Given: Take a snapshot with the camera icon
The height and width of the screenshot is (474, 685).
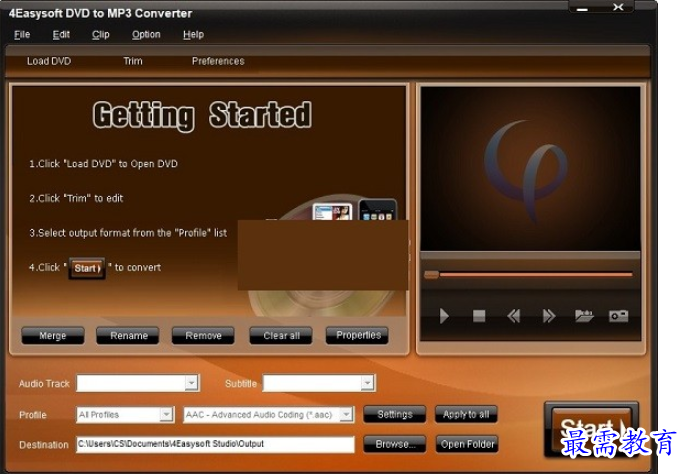Looking at the screenshot, I should click(618, 315).
